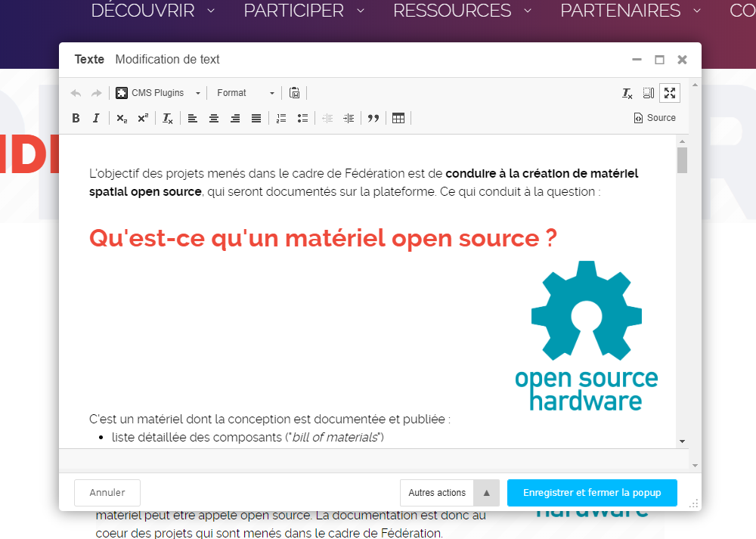
Task: Open the PARTICIPER menu
Action: pyautogui.click(x=304, y=11)
